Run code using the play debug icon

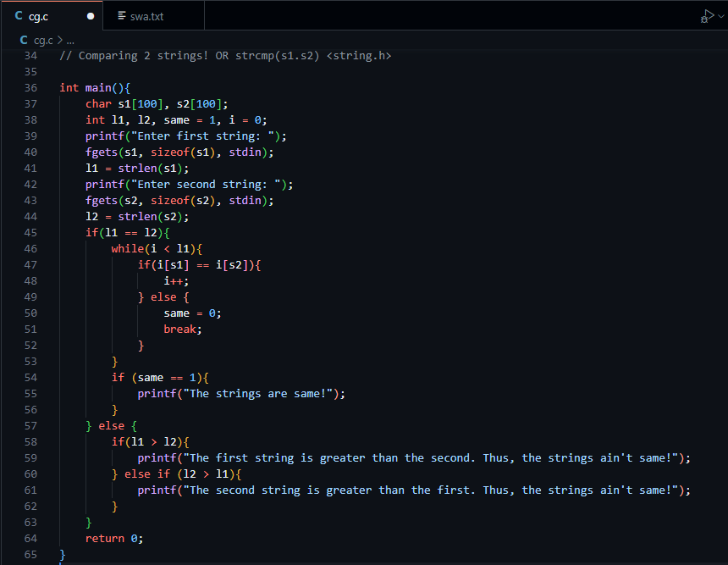pos(707,16)
